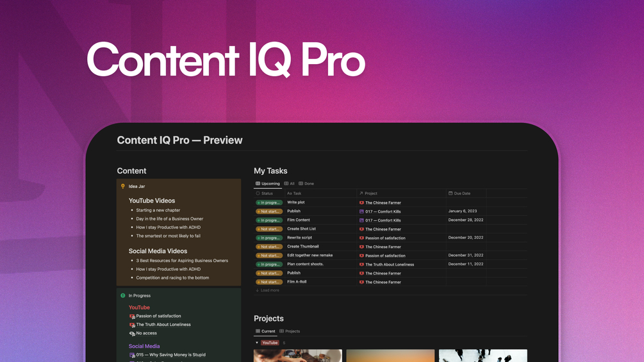Load more tasks in My Tasks
This screenshot has height=362, width=644.
pos(267,290)
